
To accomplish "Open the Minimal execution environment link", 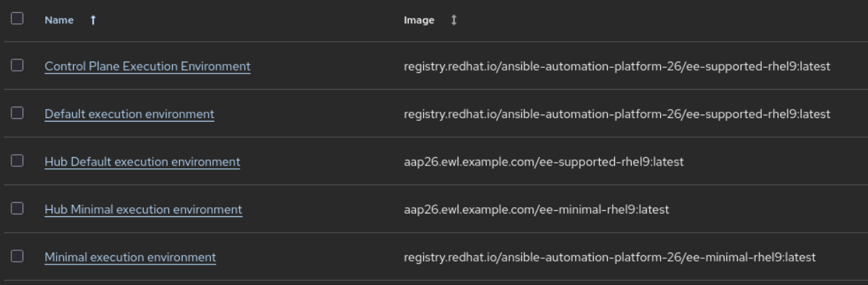I will [x=130, y=257].
